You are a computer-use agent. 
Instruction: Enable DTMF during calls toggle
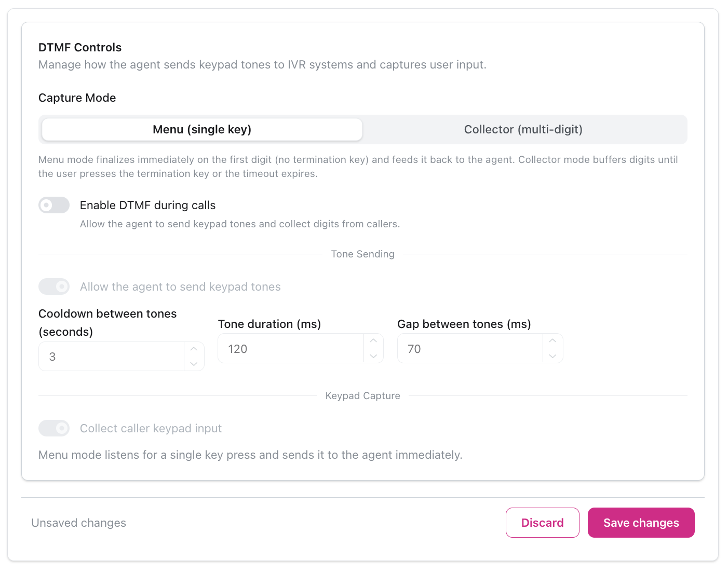(x=54, y=205)
